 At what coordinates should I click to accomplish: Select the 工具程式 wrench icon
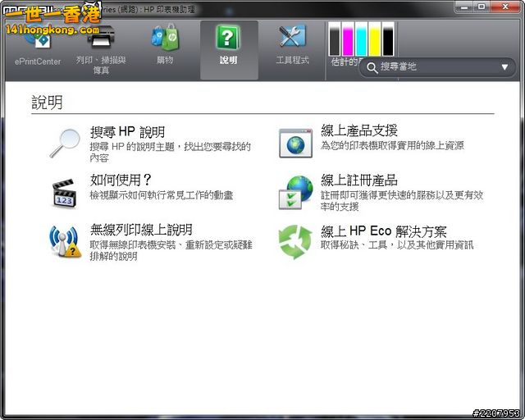(292, 38)
